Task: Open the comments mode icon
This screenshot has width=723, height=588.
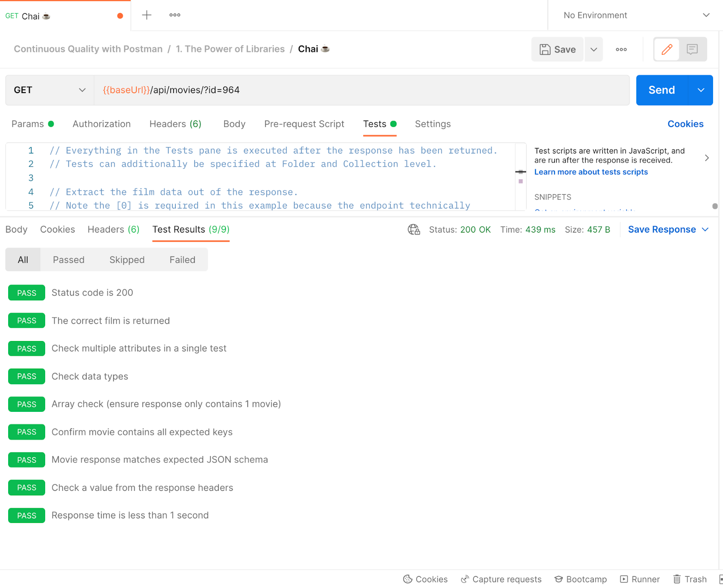Action: 692,49
